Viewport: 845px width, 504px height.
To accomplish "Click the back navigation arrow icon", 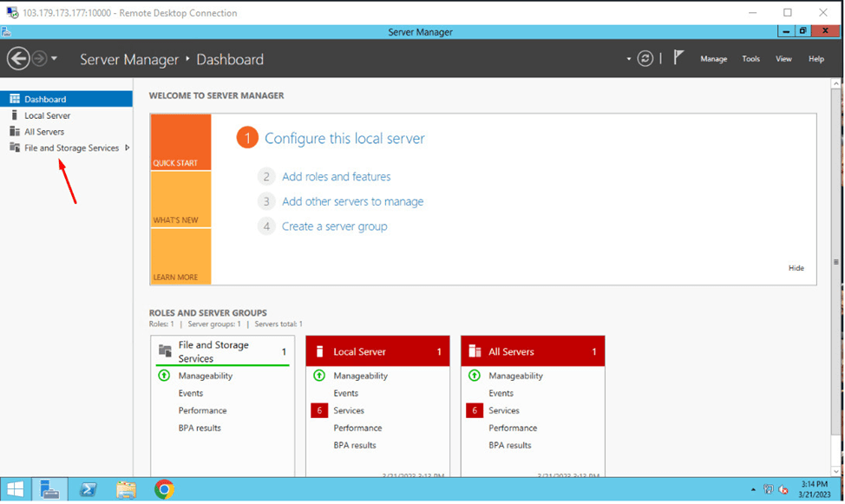I will 18,58.
